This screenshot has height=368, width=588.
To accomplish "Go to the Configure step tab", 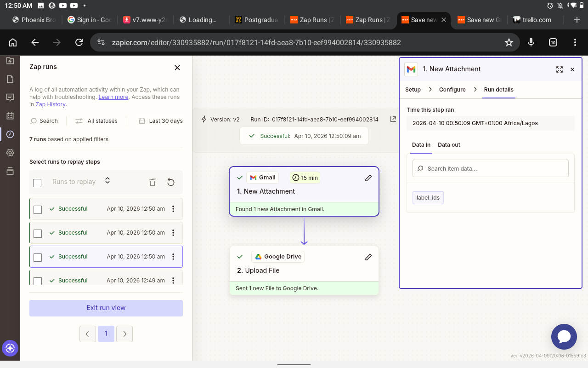I will (452, 90).
